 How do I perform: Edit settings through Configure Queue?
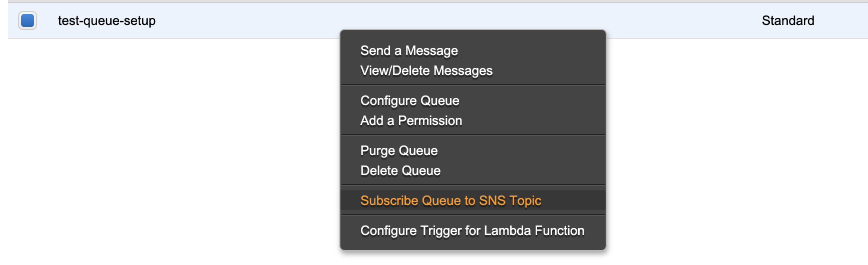pyautogui.click(x=409, y=100)
